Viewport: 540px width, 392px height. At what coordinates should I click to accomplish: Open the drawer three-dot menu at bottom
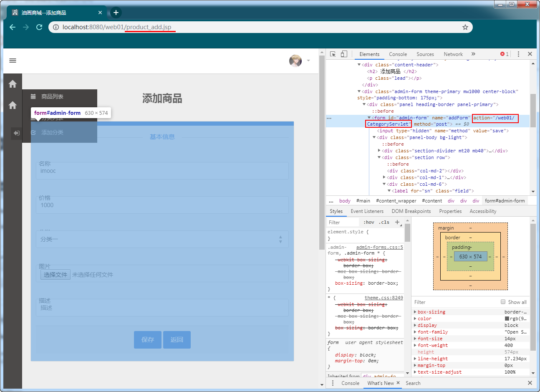tap(333, 383)
